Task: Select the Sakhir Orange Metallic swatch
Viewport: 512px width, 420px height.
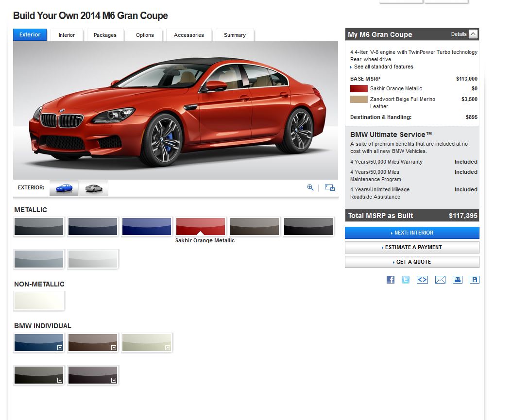Action: (201, 226)
